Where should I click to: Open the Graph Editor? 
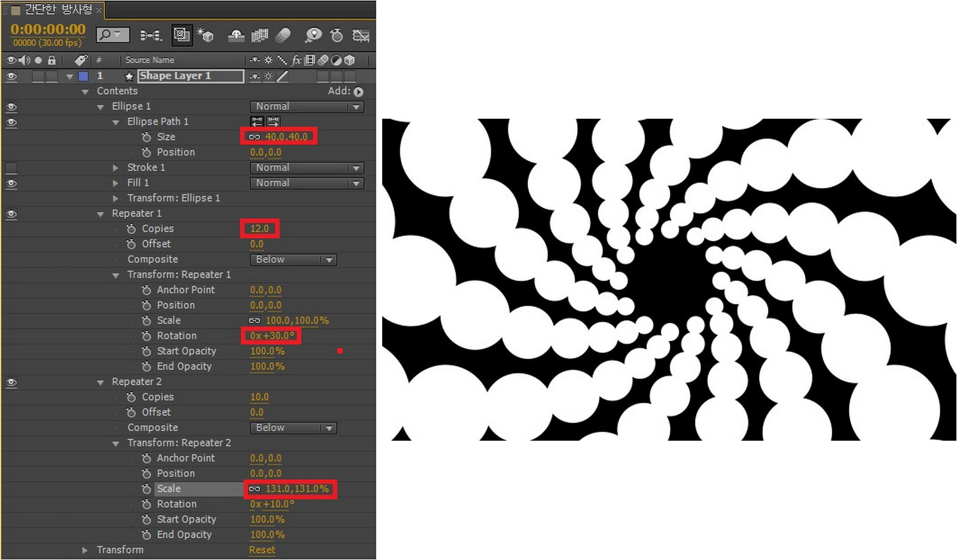pyautogui.click(x=361, y=35)
